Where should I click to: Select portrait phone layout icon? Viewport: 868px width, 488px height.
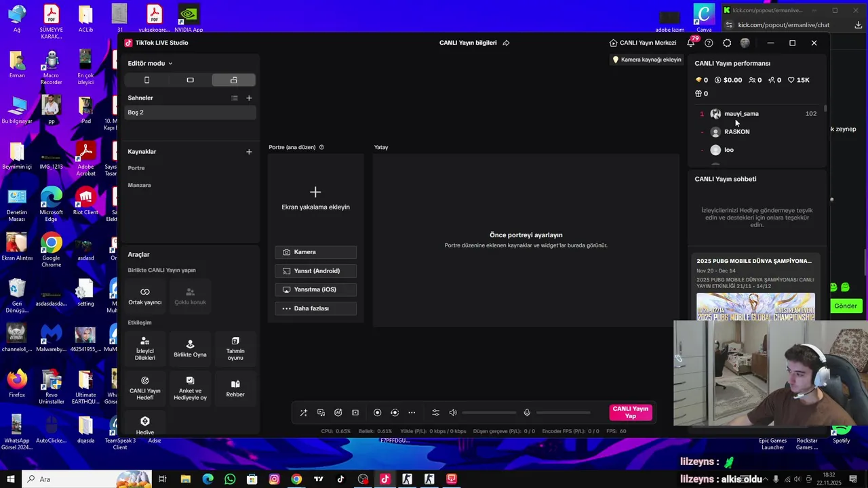click(x=146, y=80)
